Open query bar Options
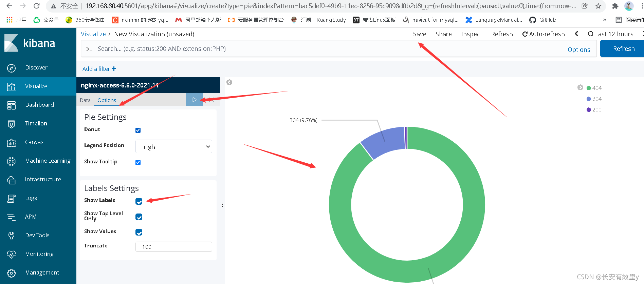644x284 pixels. point(579,49)
